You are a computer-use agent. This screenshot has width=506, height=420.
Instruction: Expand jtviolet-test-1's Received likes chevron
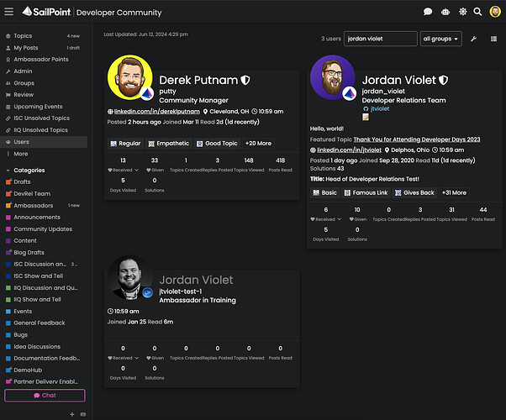coord(137,358)
